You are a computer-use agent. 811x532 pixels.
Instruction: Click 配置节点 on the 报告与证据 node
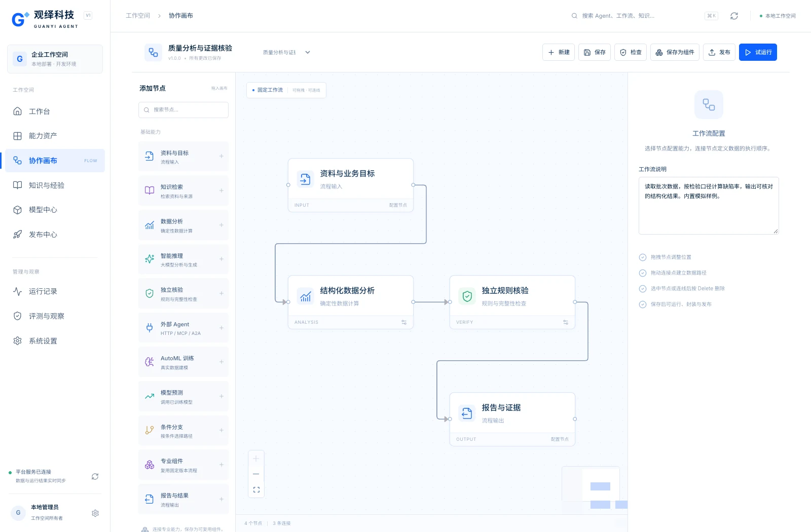click(560, 439)
